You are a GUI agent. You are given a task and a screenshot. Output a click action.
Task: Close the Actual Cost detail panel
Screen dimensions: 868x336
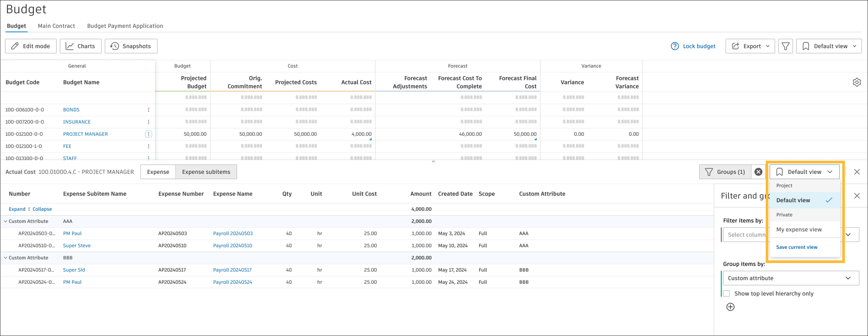pos(857,172)
